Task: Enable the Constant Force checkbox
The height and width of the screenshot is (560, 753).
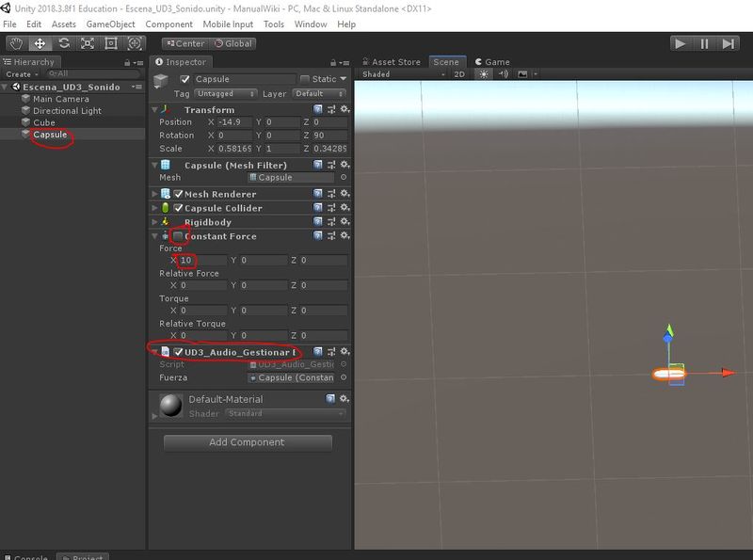Action: 178,236
